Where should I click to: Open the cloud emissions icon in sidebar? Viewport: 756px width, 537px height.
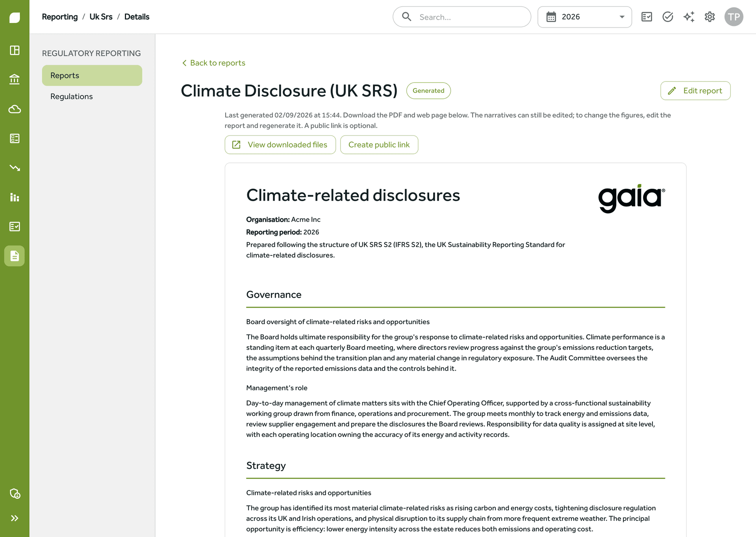click(15, 109)
